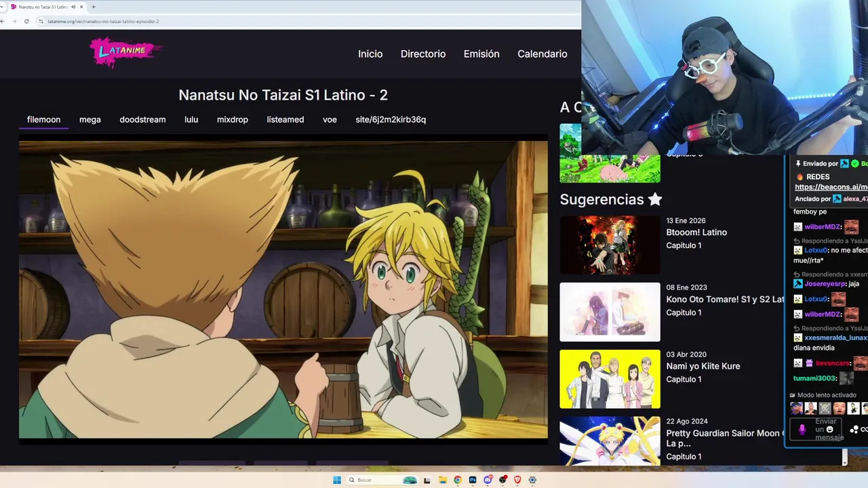The image size is (868, 488).
Task: Open the site info icon in address bar
Action: (x=41, y=21)
